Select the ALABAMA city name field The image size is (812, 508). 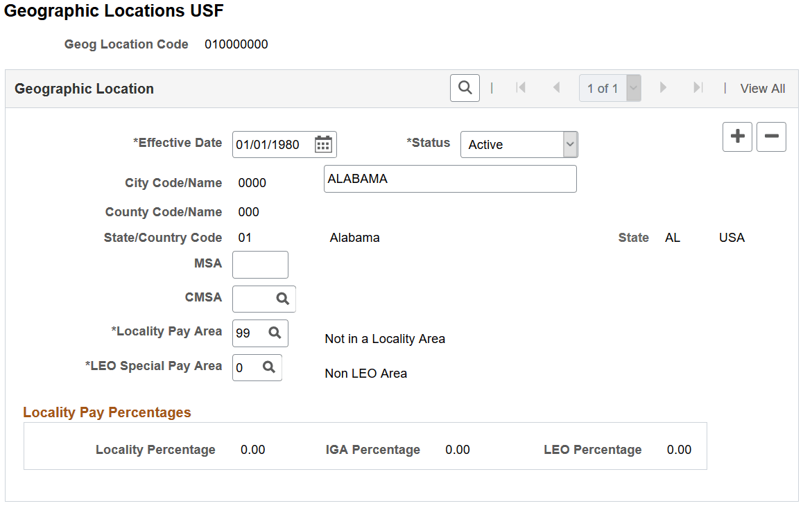(x=450, y=178)
